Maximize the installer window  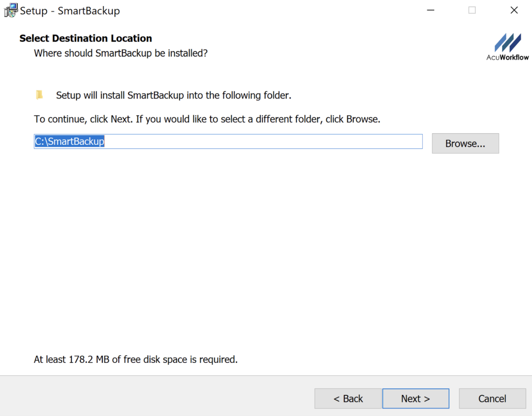click(472, 10)
